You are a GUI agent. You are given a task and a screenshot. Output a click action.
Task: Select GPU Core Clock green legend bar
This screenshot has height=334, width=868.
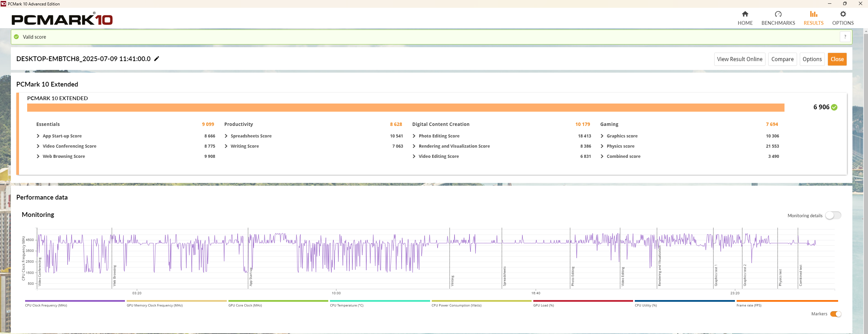click(x=278, y=301)
